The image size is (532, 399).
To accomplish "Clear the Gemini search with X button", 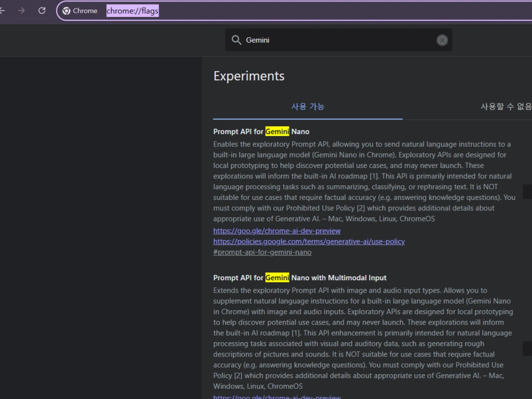I will 442,40.
